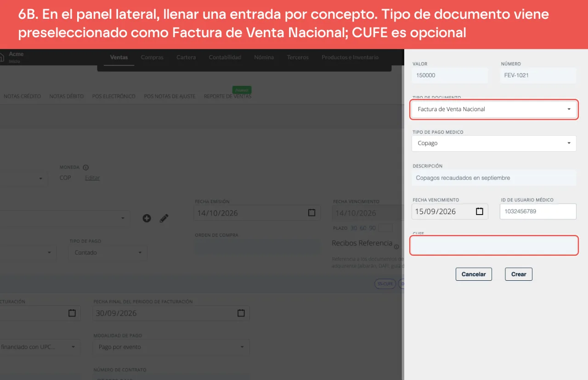588x380 pixels.
Task: Click the Recibos Referencia info icon
Action: (396, 247)
